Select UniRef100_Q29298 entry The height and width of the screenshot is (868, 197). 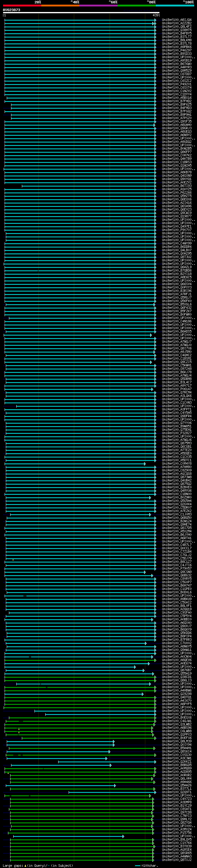[176, 694]
